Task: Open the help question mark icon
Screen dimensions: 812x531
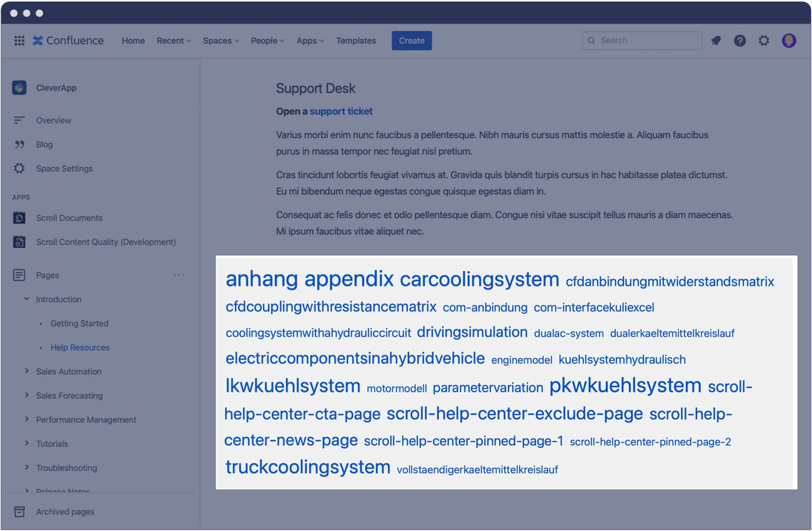Action: (x=740, y=41)
